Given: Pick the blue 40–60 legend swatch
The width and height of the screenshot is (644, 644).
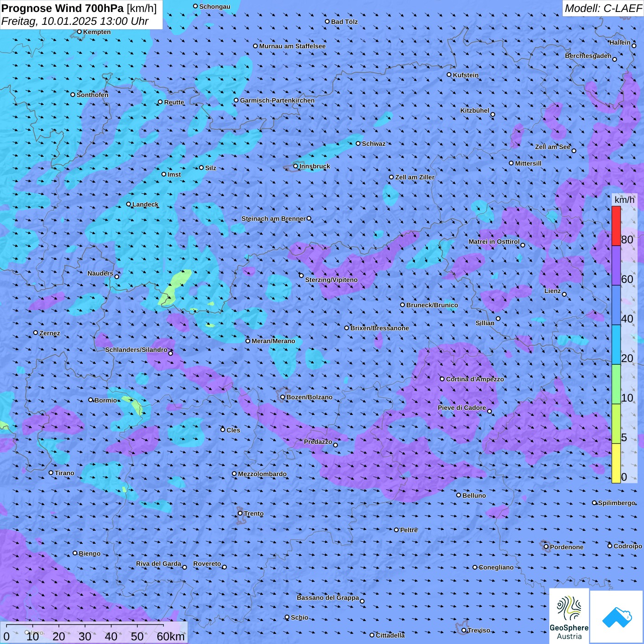Looking at the screenshot, I should [616, 305].
